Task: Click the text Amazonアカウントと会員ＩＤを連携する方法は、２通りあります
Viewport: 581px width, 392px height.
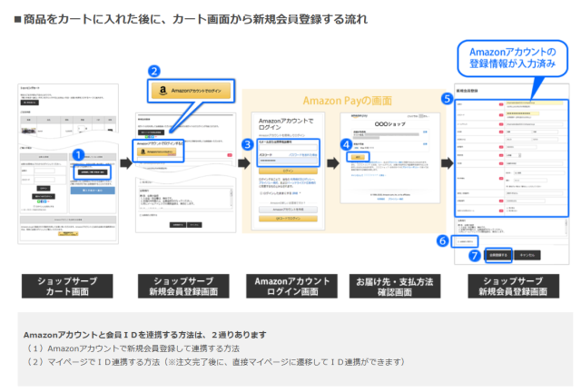Action: pyautogui.click(x=145, y=335)
